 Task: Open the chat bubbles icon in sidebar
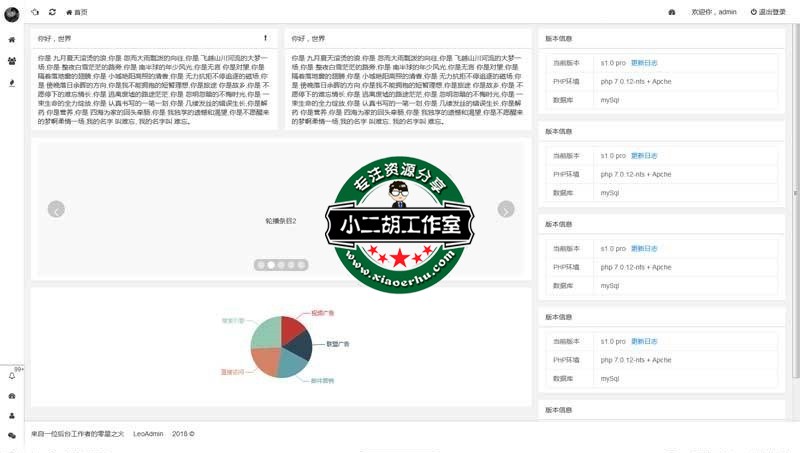(x=12, y=436)
